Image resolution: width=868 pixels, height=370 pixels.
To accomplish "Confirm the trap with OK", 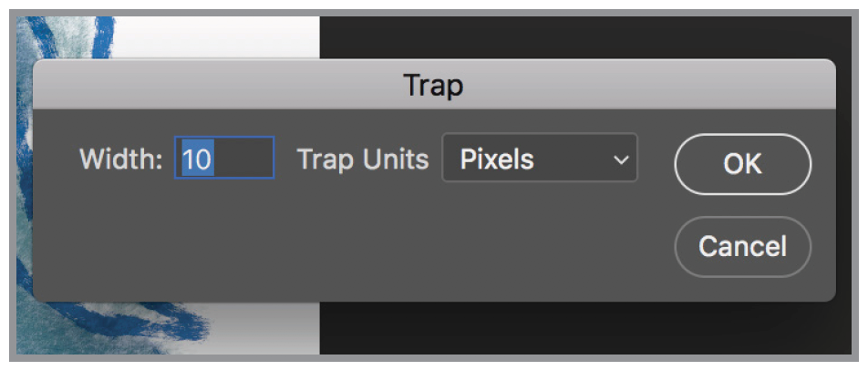I will 742,164.
